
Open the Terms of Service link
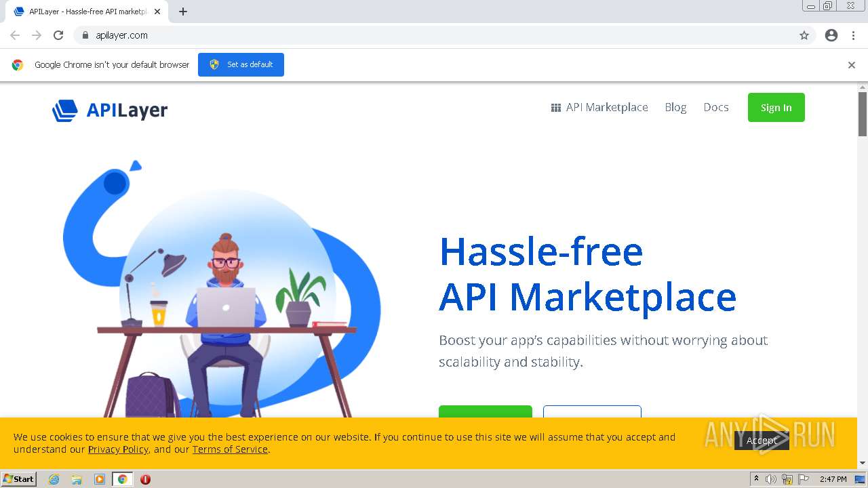click(x=230, y=449)
